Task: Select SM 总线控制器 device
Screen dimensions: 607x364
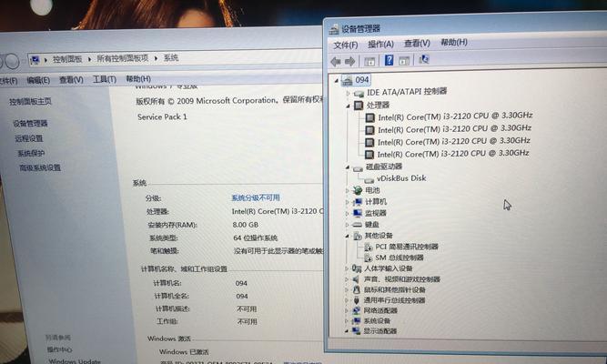Action: point(399,258)
